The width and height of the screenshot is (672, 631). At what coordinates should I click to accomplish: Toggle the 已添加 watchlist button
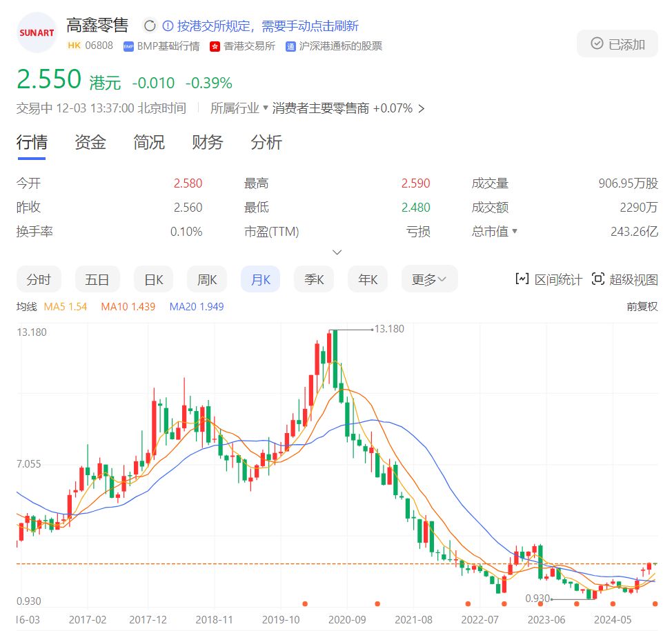[617, 43]
